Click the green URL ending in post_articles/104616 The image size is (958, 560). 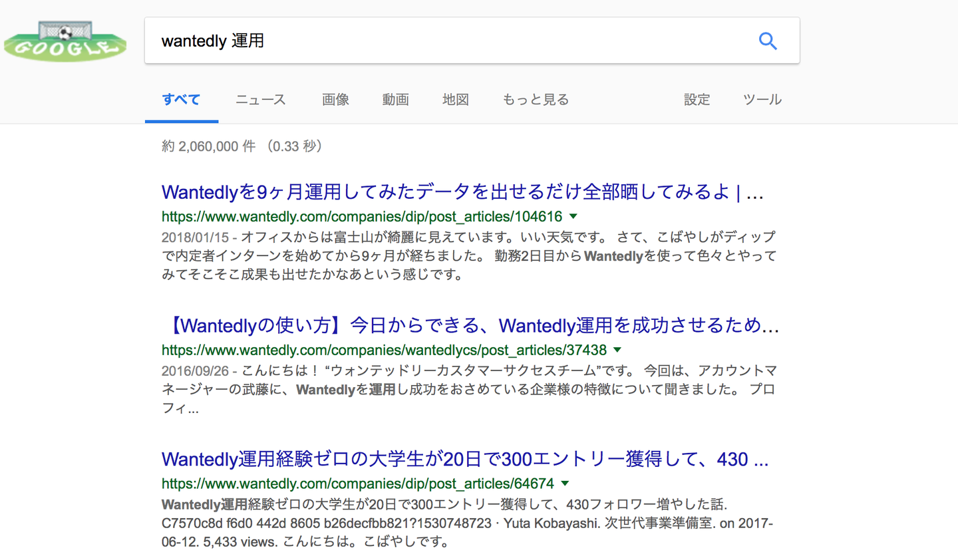362,217
